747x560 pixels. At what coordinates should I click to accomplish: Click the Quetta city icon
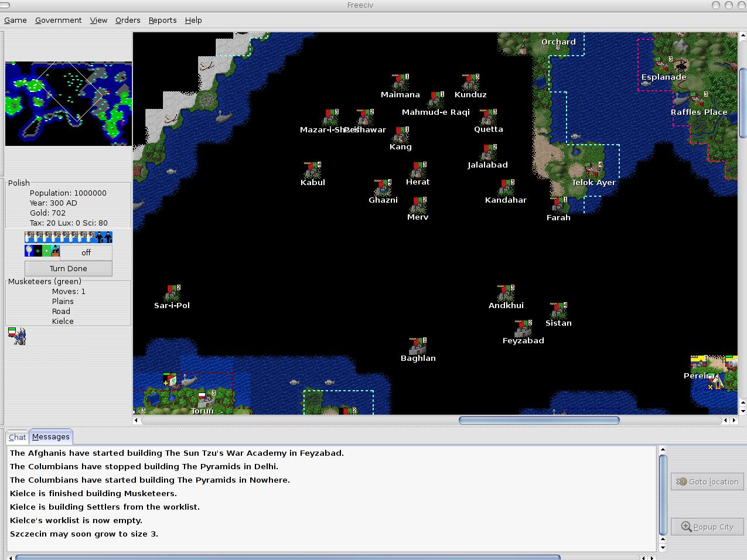(x=488, y=117)
